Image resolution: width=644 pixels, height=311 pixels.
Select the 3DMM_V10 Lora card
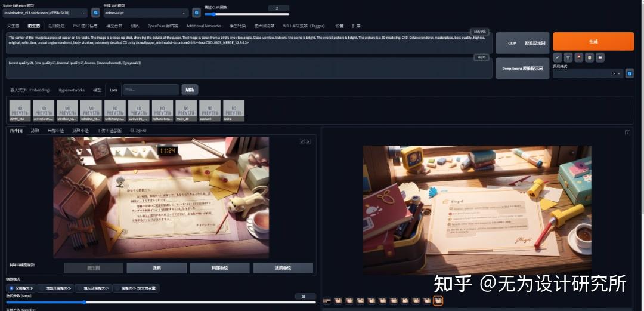pyautogui.click(x=20, y=111)
